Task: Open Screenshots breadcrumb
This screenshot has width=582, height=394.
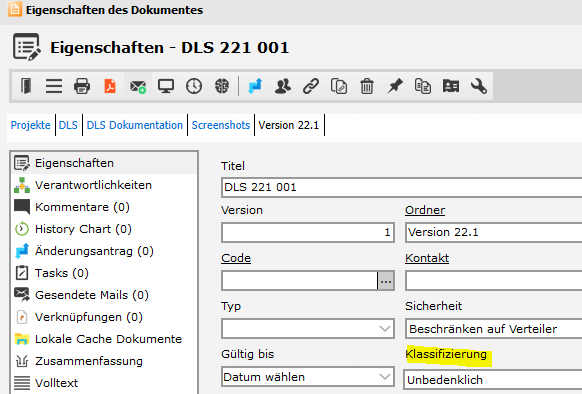Action: 221,125
